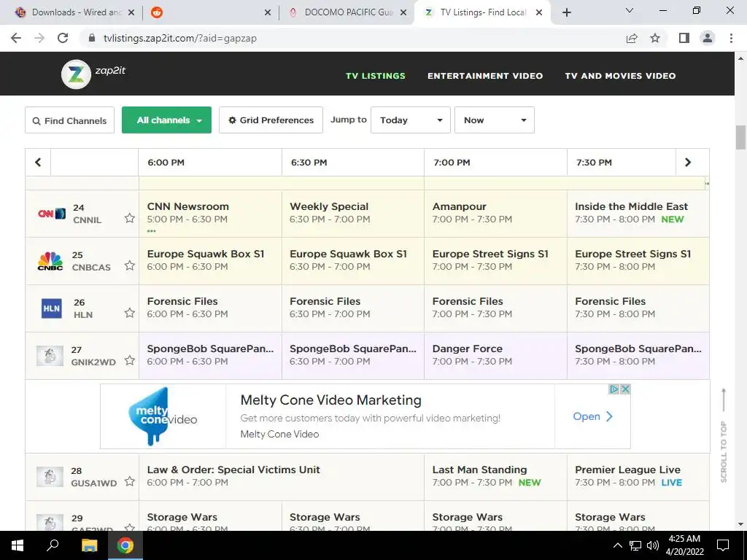
Task: Click SCROLL TO TOP control
Action: (x=724, y=436)
